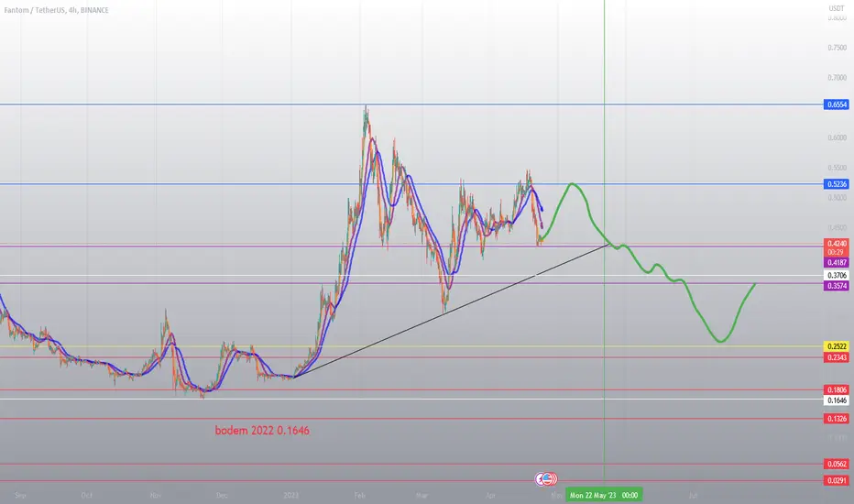Screen dimensions: 854x504
Task: Click the 0.7500 price axis tick
Action: [838, 48]
